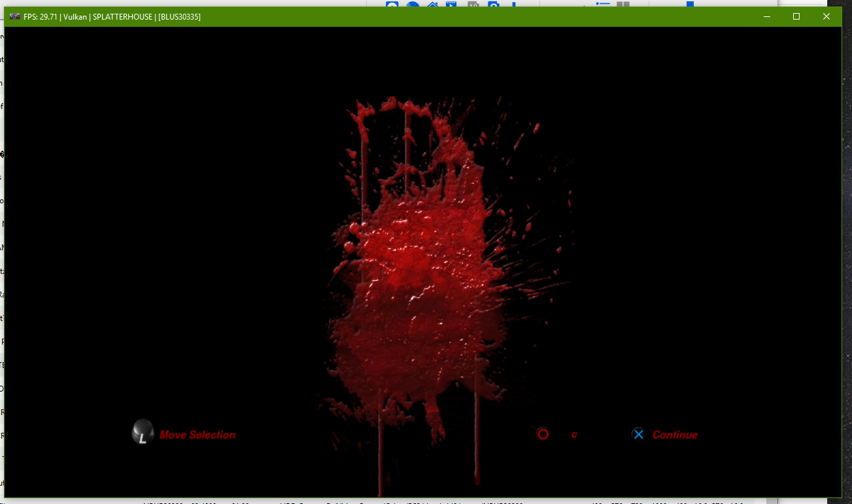Click the Continue prompt label
Viewport: 852px width, 504px height.
pos(675,435)
